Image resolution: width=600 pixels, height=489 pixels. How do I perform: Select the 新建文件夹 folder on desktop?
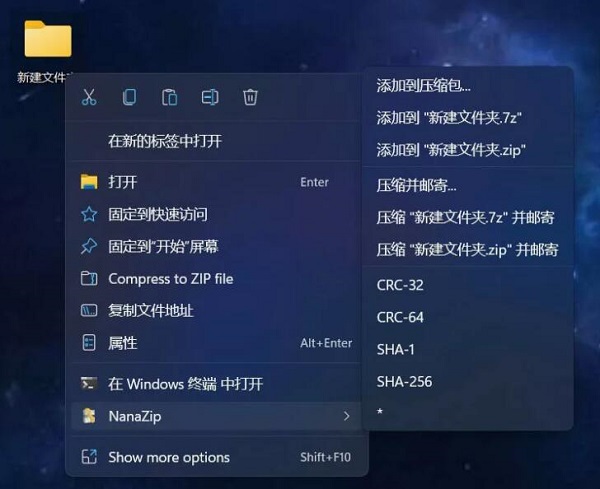point(48,42)
